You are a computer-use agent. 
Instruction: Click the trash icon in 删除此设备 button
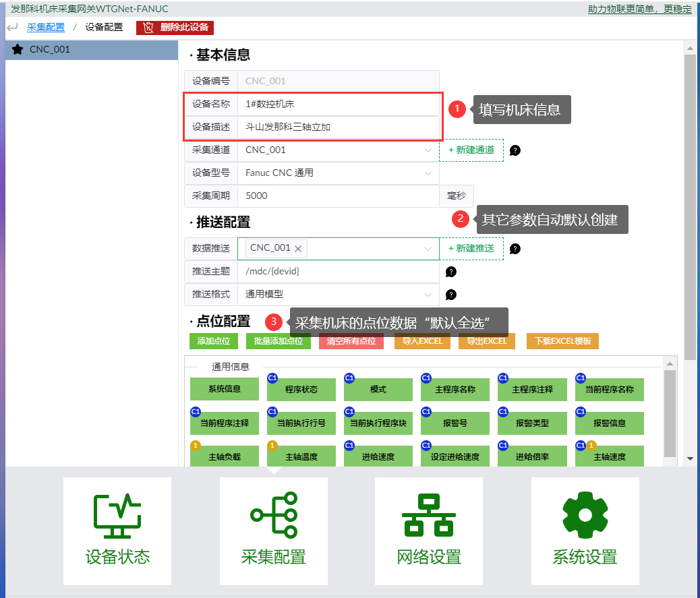point(148,28)
